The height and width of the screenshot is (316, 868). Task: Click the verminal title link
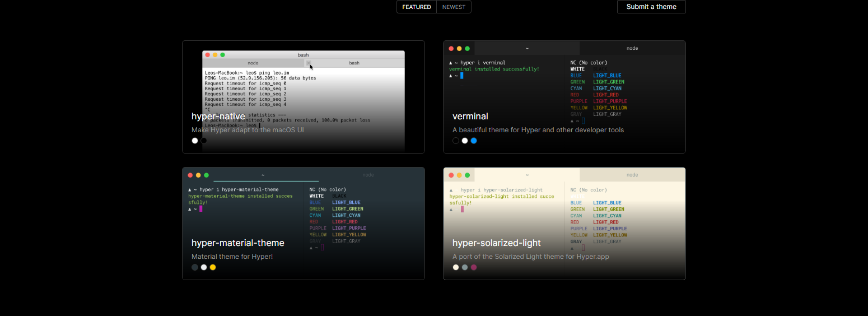point(470,116)
